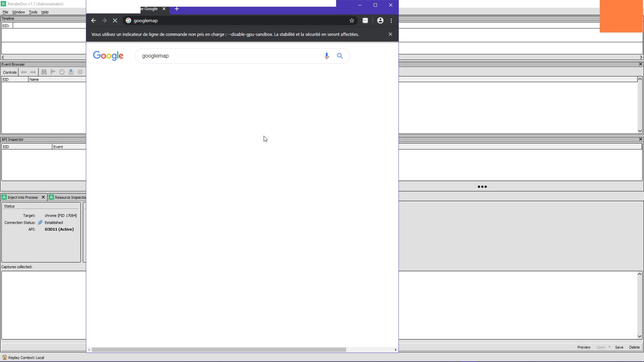Click the orange square in the top-right corner
This screenshot has height=362, width=644.
click(x=622, y=16)
